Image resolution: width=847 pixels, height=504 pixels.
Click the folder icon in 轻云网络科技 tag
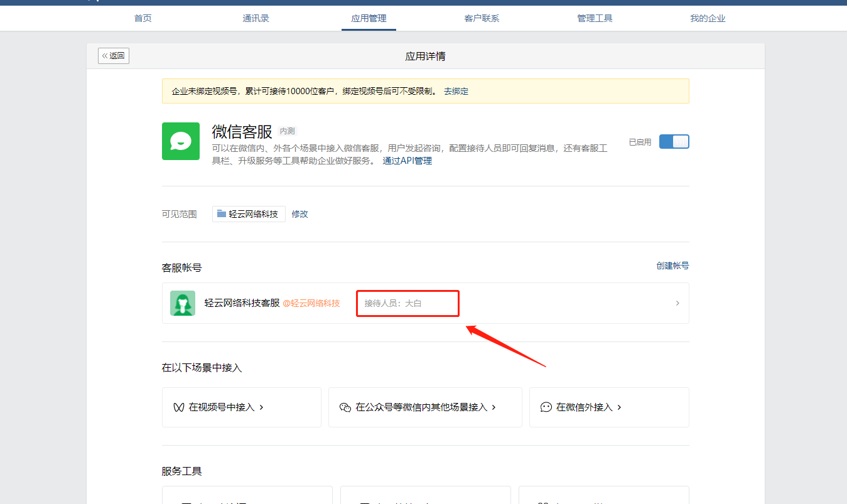(x=221, y=213)
